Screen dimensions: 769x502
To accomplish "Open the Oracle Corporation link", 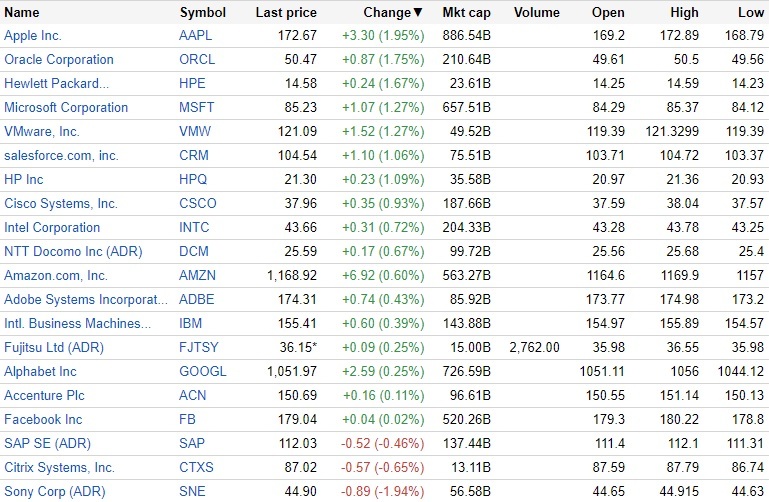I will point(59,59).
